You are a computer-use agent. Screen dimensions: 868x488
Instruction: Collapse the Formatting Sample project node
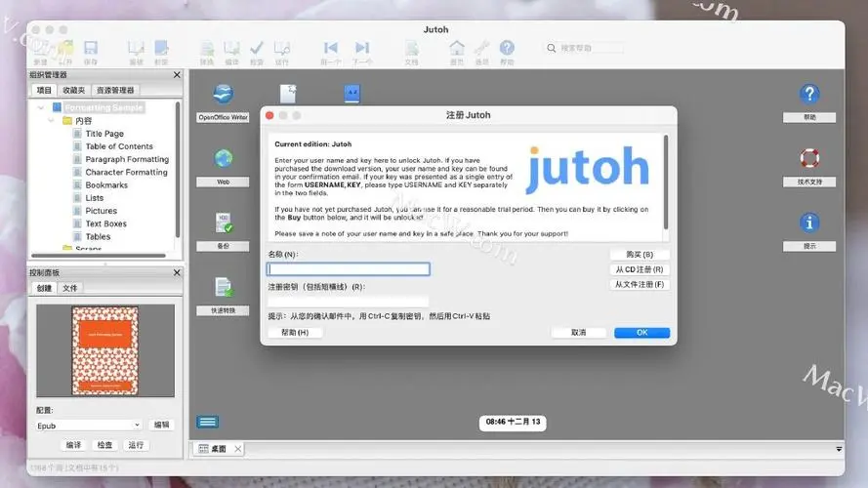(42, 107)
